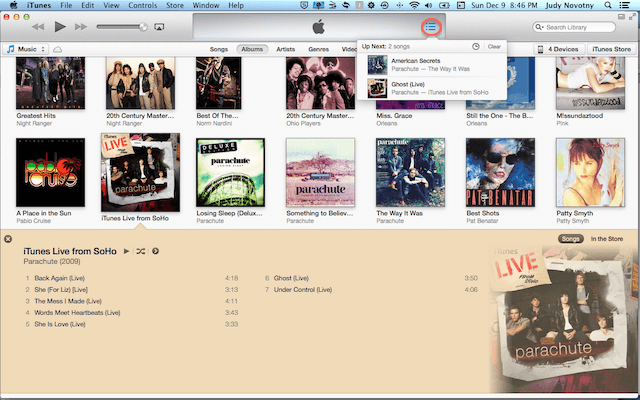Open the File menu
Viewport: 640px width, 400px height.
(66, 5)
